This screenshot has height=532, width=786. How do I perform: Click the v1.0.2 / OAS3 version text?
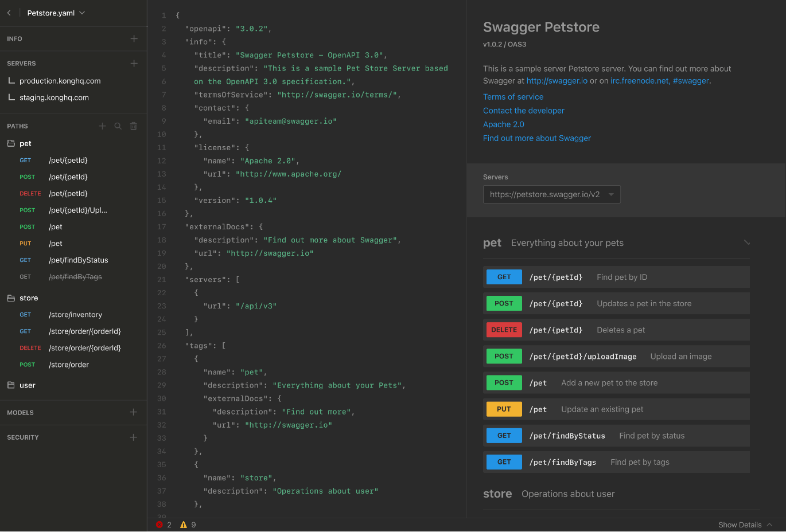click(x=504, y=44)
